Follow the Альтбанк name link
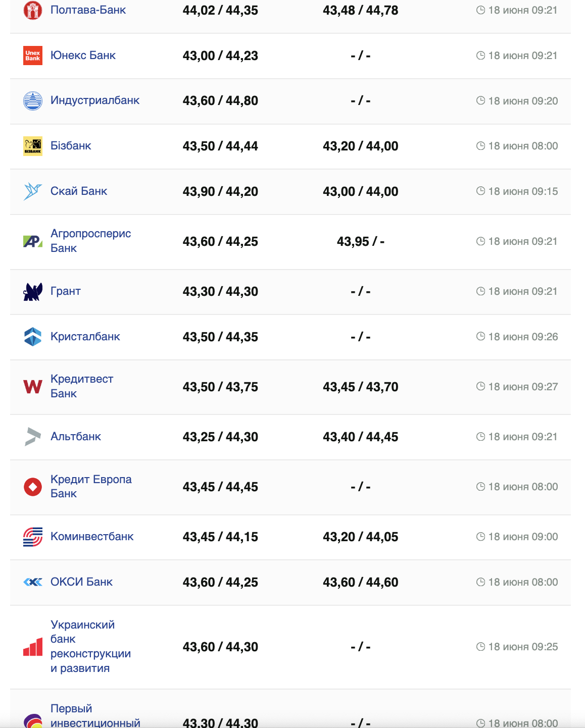 76,437
